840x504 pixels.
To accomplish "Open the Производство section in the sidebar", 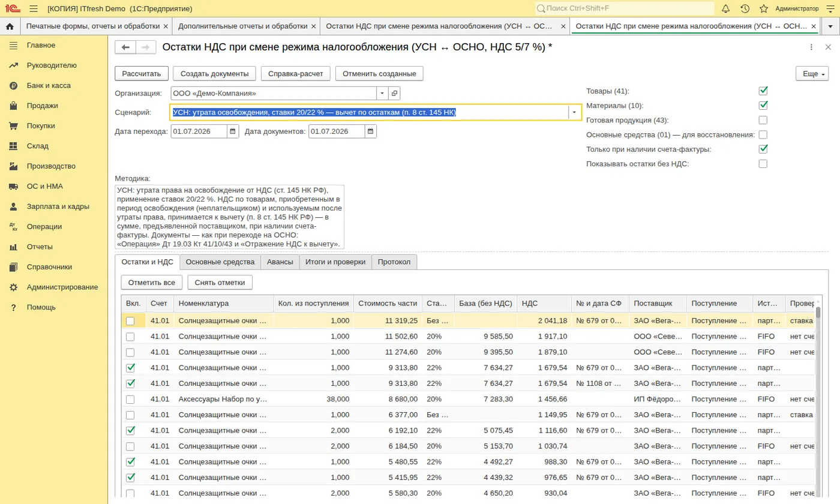I will (51, 166).
